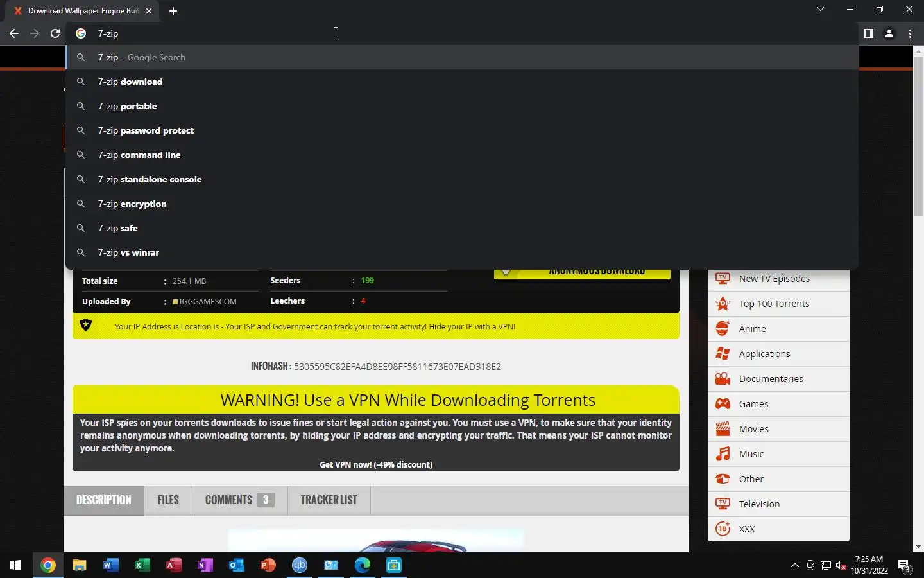924x578 pixels.
Task: Browse the Applications category
Action: 765,354
